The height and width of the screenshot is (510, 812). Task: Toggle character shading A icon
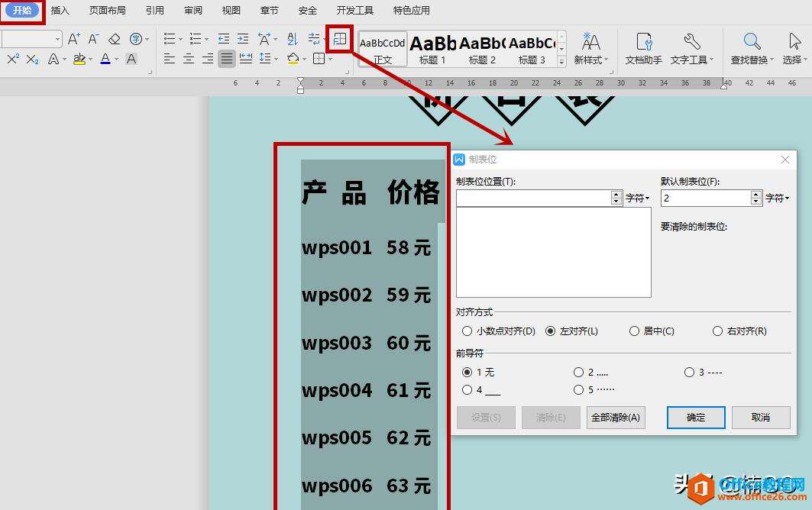(x=131, y=59)
